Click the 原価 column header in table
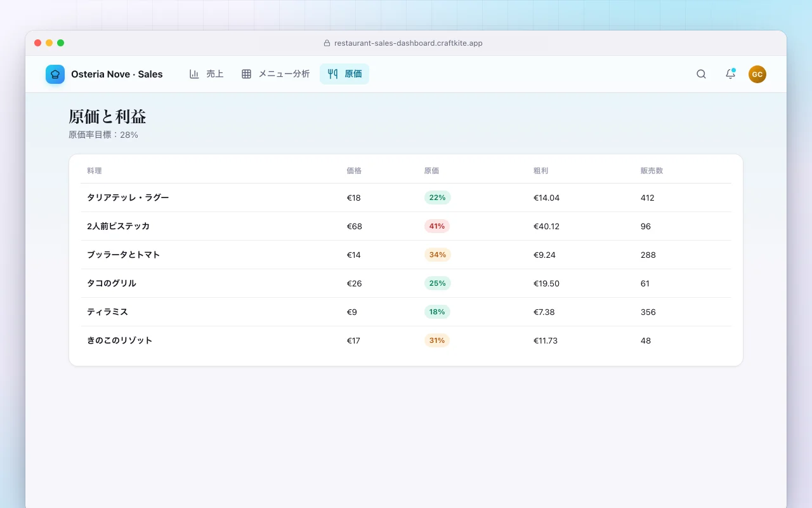 point(431,171)
